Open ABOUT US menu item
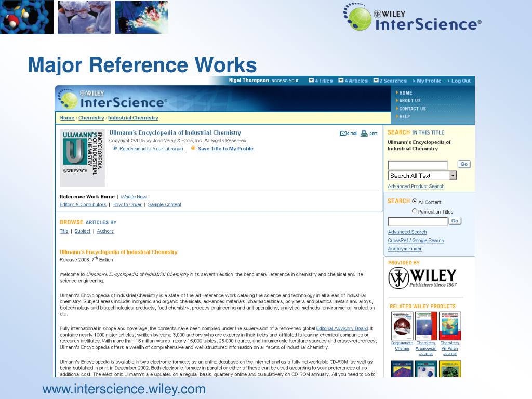This screenshot has width=532, height=399. (x=409, y=100)
